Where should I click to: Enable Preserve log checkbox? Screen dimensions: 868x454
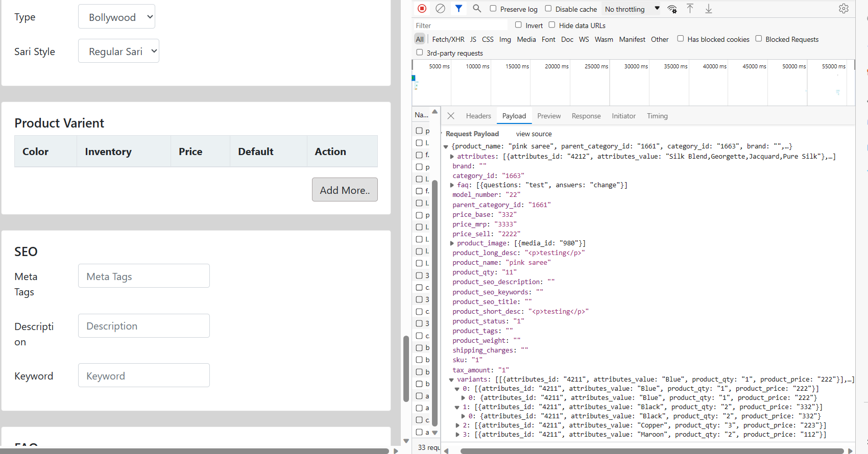[493, 8]
